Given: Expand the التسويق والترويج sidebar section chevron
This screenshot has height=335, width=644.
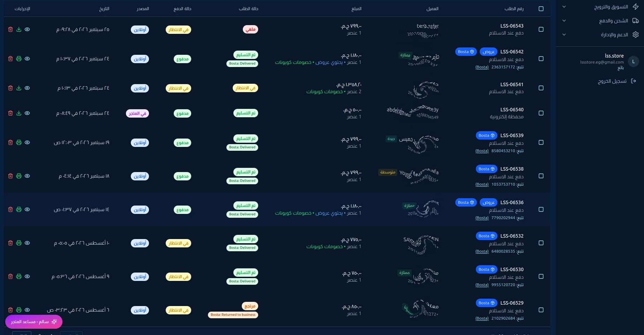Looking at the screenshot, I should pos(564,7).
